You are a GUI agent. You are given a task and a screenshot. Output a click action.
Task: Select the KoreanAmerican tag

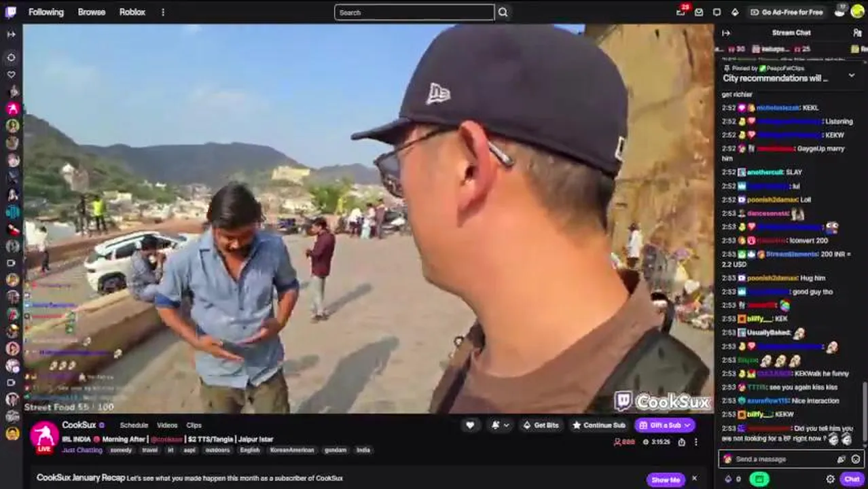[292, 450]
